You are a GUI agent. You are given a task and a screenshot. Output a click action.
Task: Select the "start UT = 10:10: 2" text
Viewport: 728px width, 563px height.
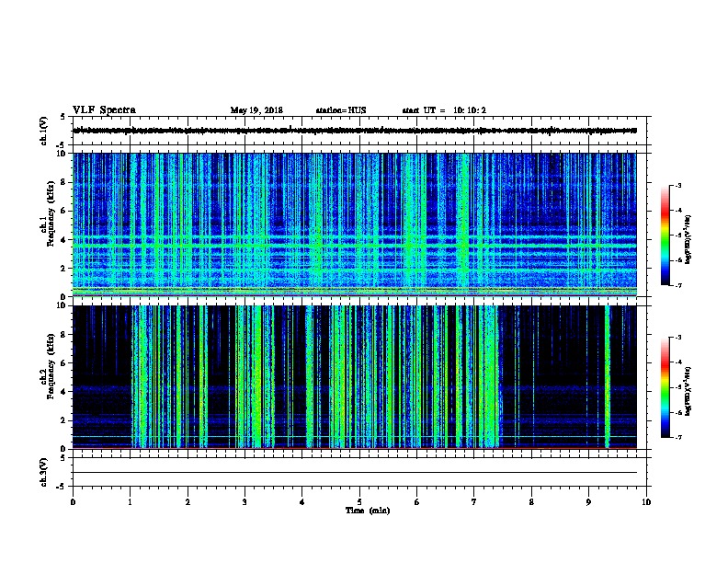tap(444, 110)
